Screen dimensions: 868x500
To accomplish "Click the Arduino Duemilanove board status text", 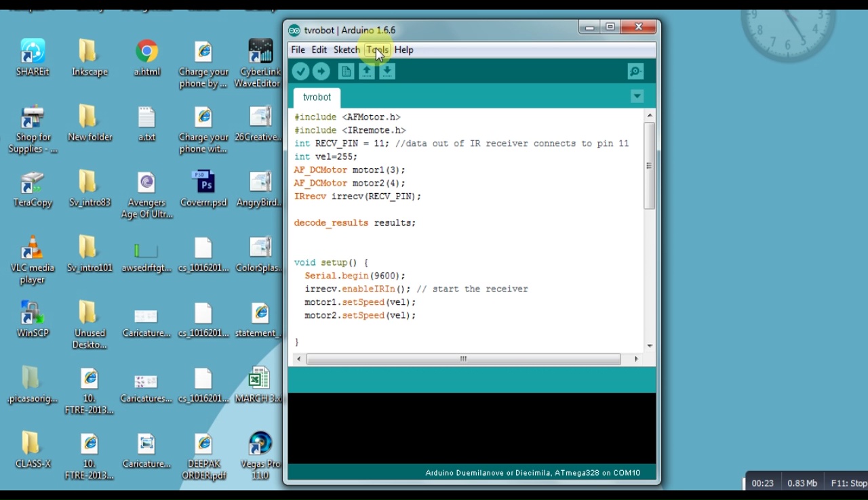I will 532,473.
